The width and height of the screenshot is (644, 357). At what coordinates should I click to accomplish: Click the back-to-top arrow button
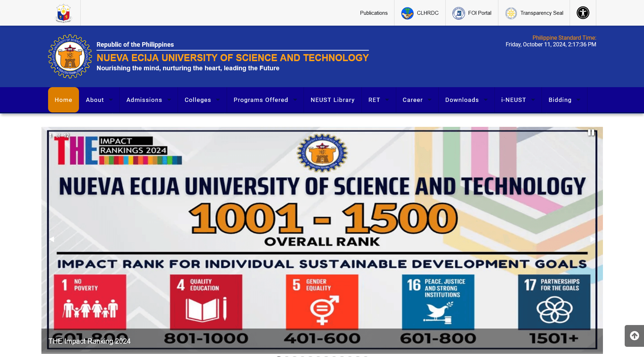635,336
